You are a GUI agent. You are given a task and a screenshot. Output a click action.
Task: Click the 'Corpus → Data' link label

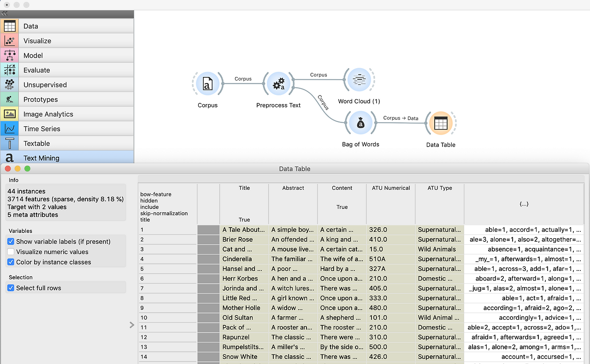tap(401, 118)
